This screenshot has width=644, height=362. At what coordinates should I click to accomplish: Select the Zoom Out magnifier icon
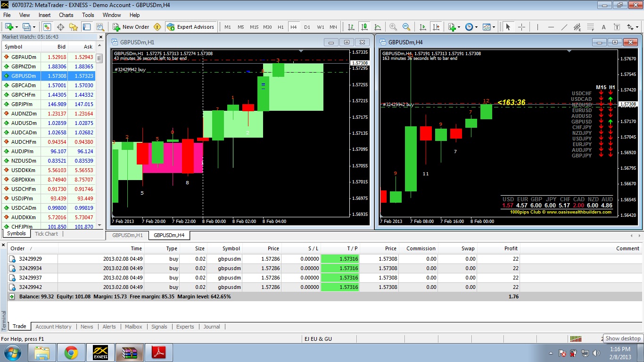[406, 27]
